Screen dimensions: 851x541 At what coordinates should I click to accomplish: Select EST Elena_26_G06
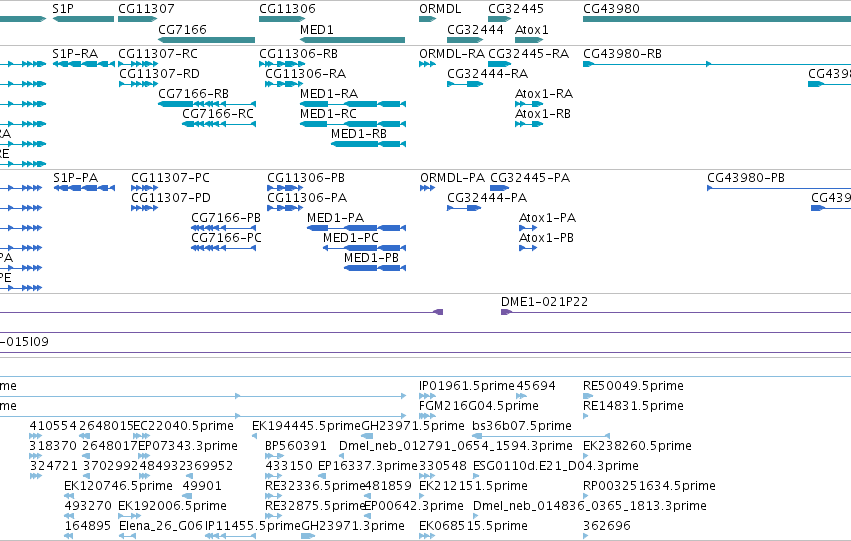pos(127,536)
